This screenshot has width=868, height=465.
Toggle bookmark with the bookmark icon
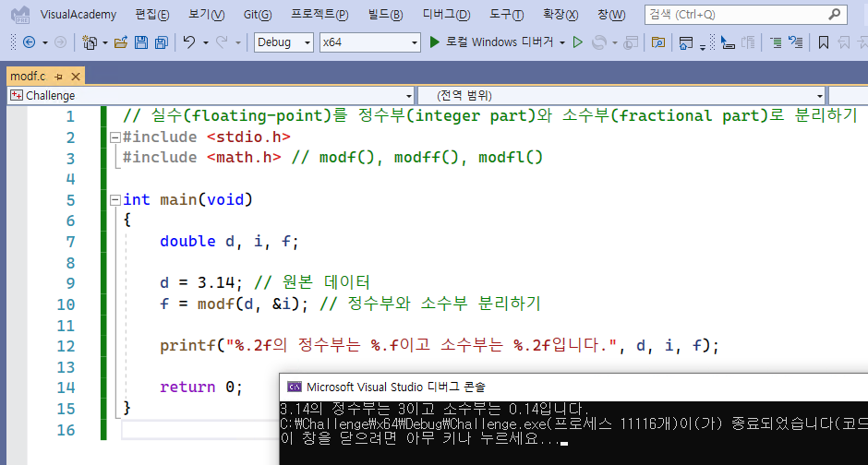coord(824,42)
